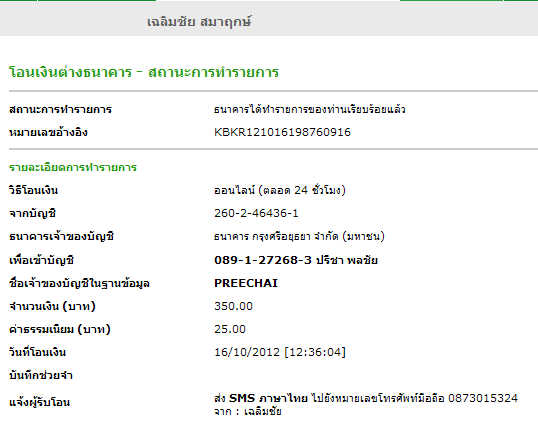538x425 pixels.
Task: Click the heading โอนเงินต่างธนาคาร - สถานะการทำรายการ
Action: click(144, 72)
